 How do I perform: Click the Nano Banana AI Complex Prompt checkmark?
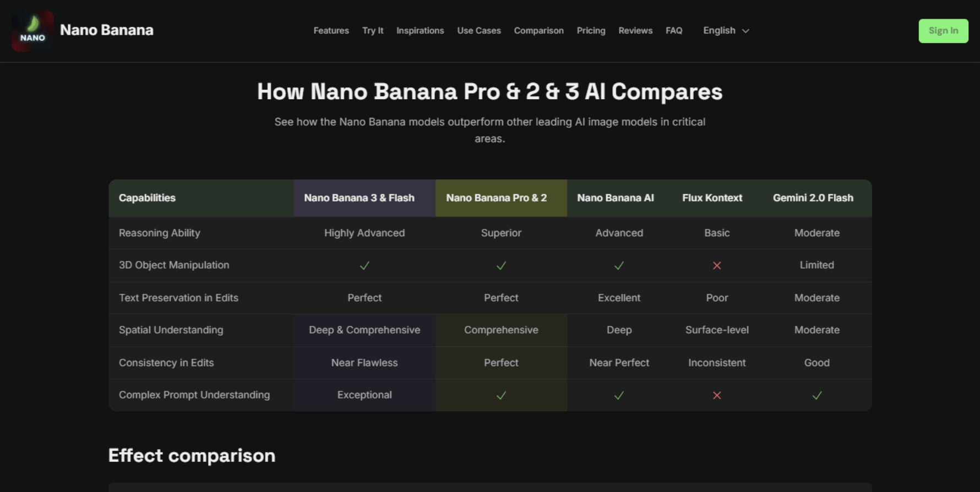619,395
